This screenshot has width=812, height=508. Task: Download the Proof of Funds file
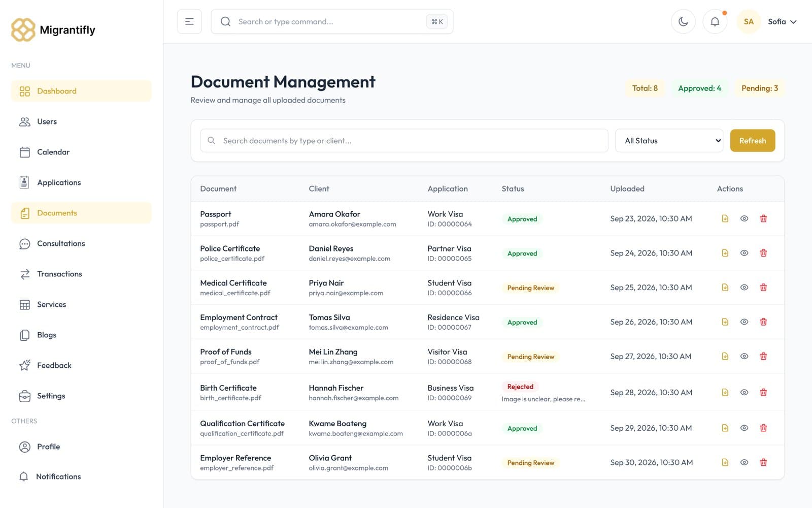[725, 356]
